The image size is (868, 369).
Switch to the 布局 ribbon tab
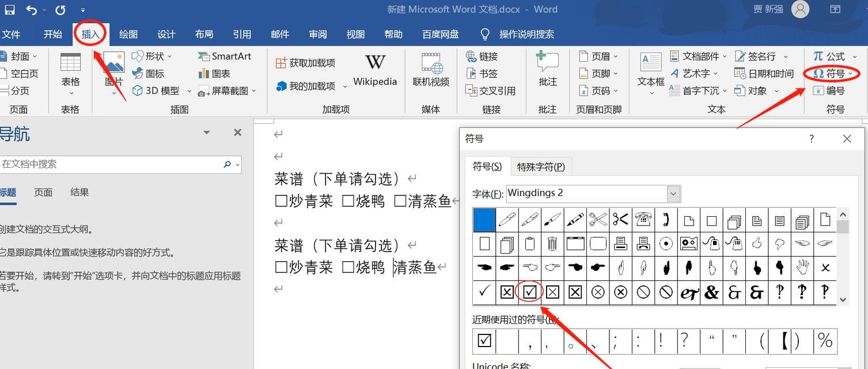204,35
